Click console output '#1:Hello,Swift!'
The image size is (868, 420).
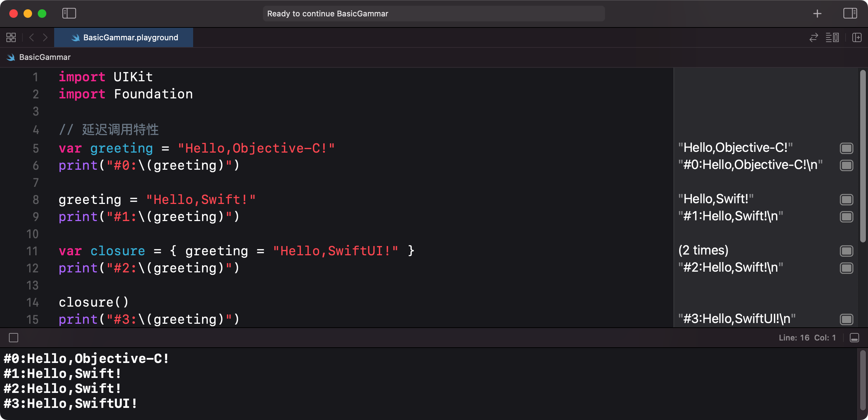pos(63,374)
